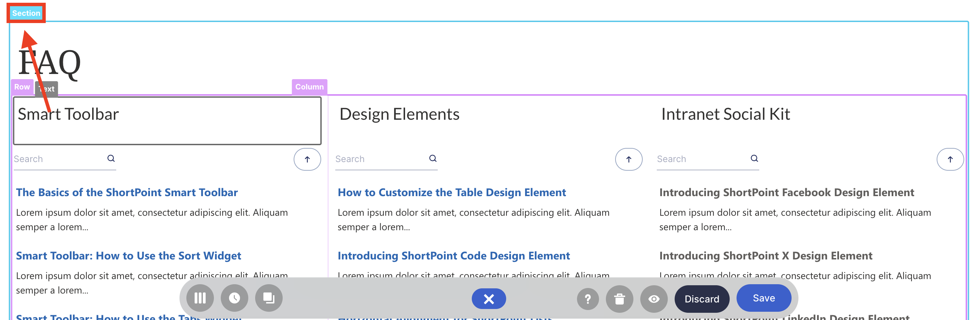Click the Intranet Social Kit heading
This screenshot has height=320, width=980.
tap(726, 114)
